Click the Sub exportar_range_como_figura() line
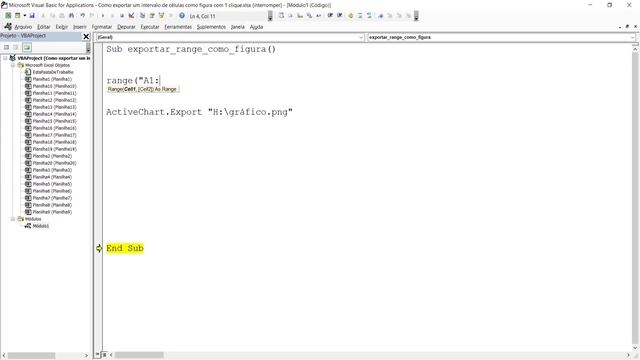 (191, 49)
